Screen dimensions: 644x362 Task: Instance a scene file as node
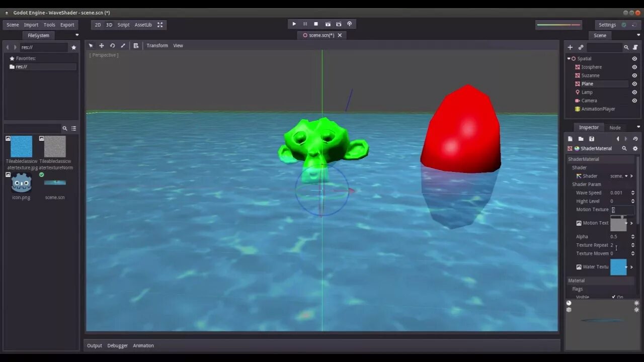pyautogui.click(x=581, y=47)
